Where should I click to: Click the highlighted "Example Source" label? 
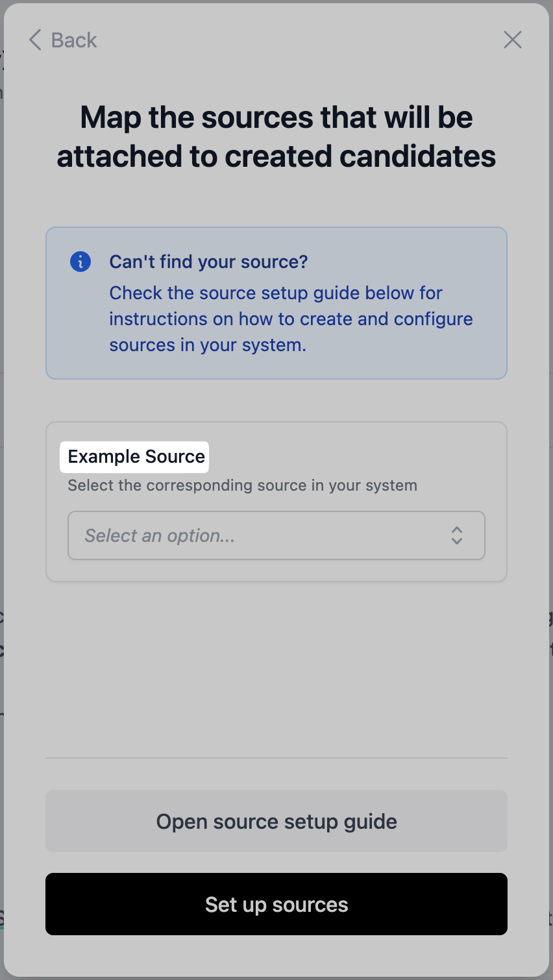tap(136, 457)
